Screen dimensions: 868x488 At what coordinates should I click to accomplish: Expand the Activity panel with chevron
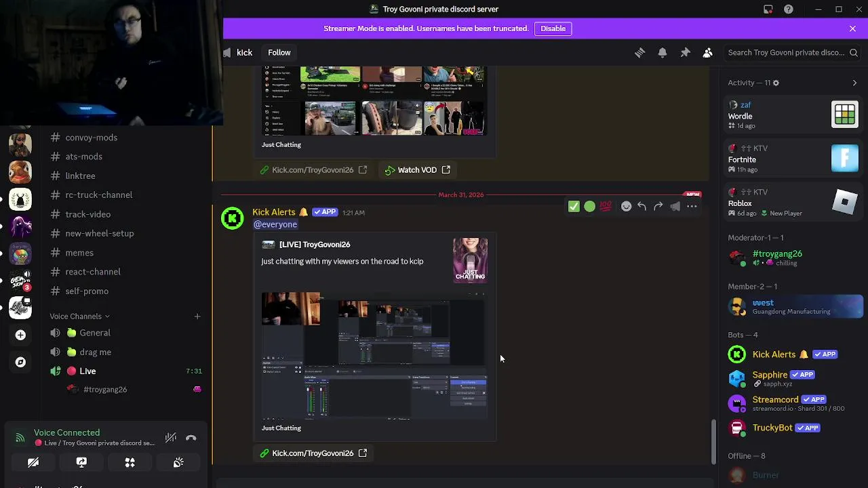coord(854,83)
